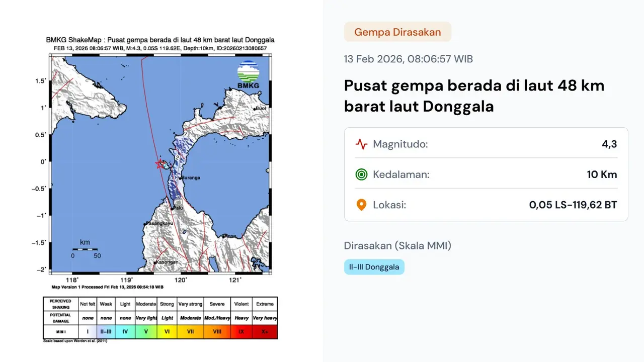
Task: Click the red magnitude waveform icon
Action: click(361, 144)
